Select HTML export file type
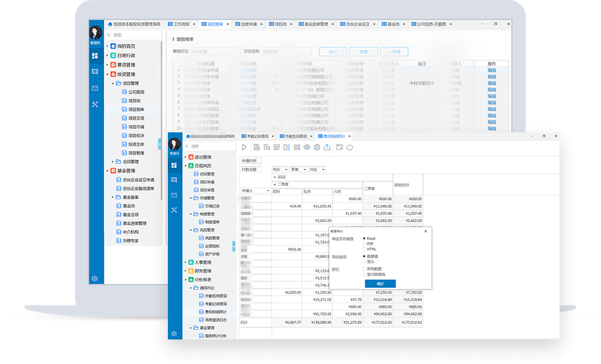The height and width of the screenshot is (364, 601). 364,249
